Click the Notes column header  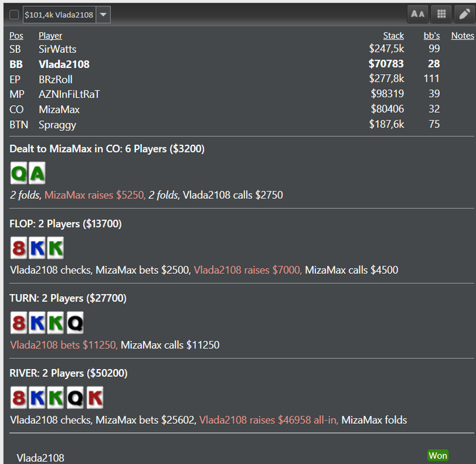[462, 36]
